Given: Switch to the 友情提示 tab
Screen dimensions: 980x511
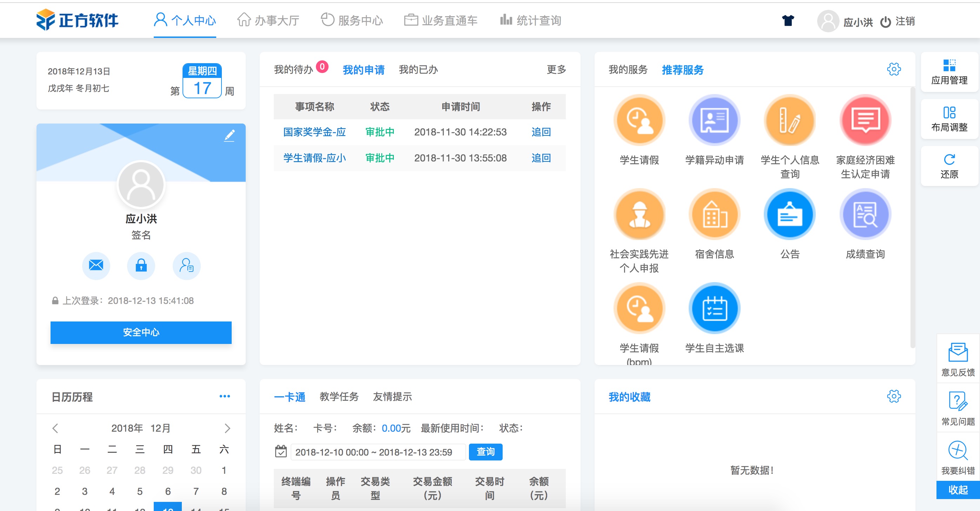Looking at the screenshot, I should (x=392, y=397).
